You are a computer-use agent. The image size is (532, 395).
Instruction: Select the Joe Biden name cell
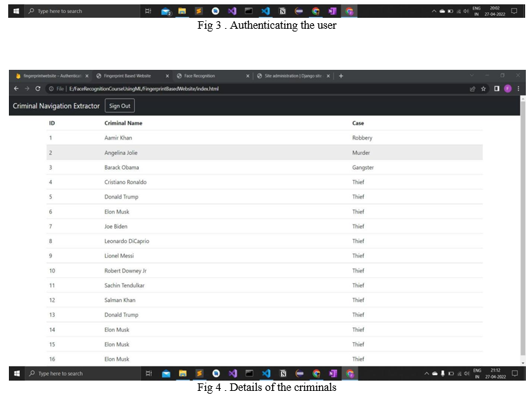[x=116, y=226]
